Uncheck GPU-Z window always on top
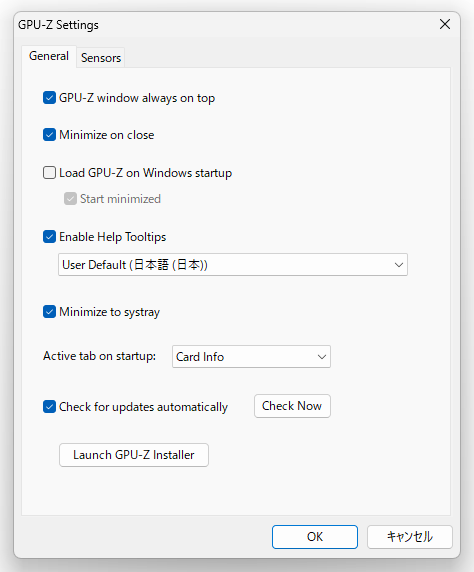474x572 pixels. tap(49, 98)
